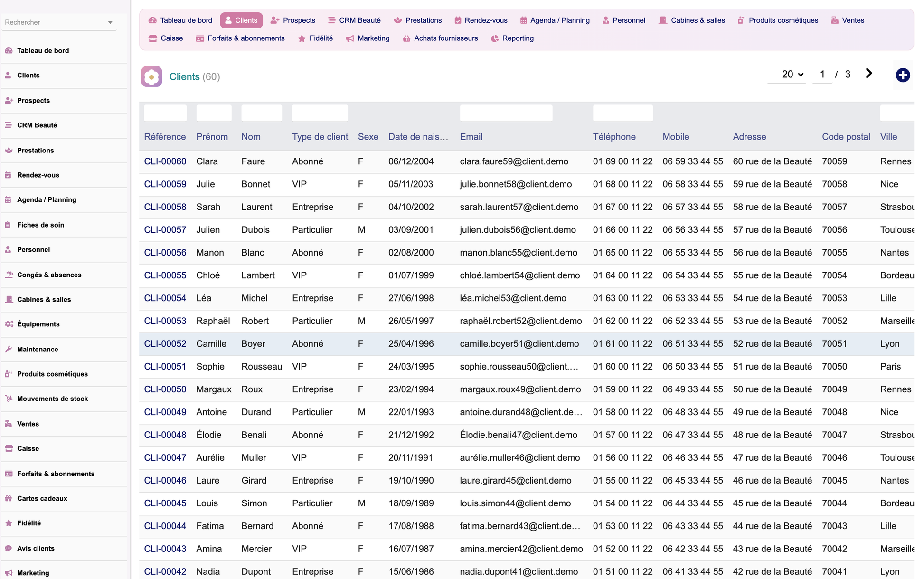Click the Personnel item in sidebar
Viewport: 924px width, 579px height.
(x=64, y=249)
